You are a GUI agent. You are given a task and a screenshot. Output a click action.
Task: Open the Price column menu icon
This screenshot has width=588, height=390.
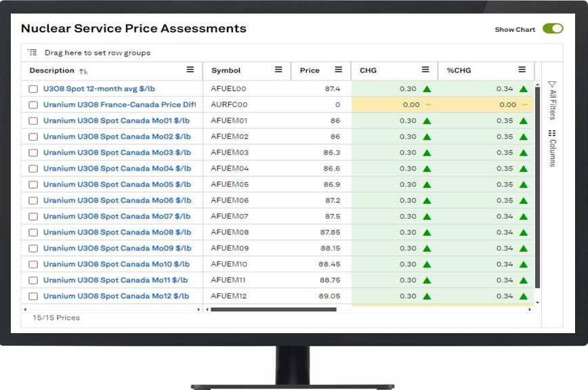click(339, 70)
